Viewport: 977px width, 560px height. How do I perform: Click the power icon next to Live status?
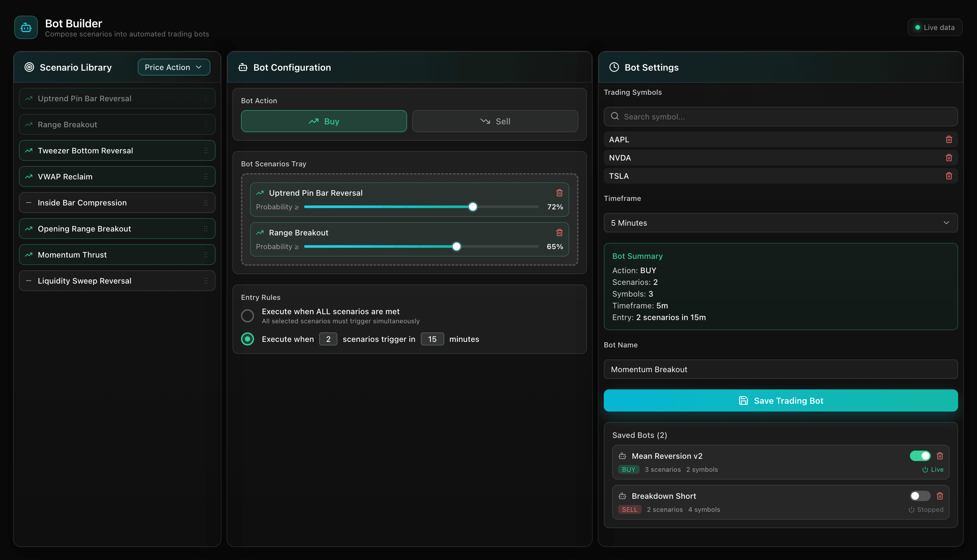click(925, 469)
